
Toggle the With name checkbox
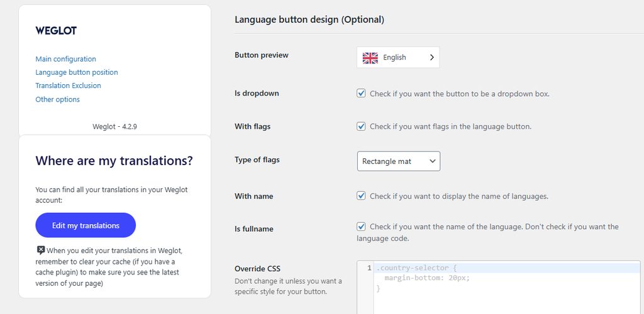pos(361,196)
